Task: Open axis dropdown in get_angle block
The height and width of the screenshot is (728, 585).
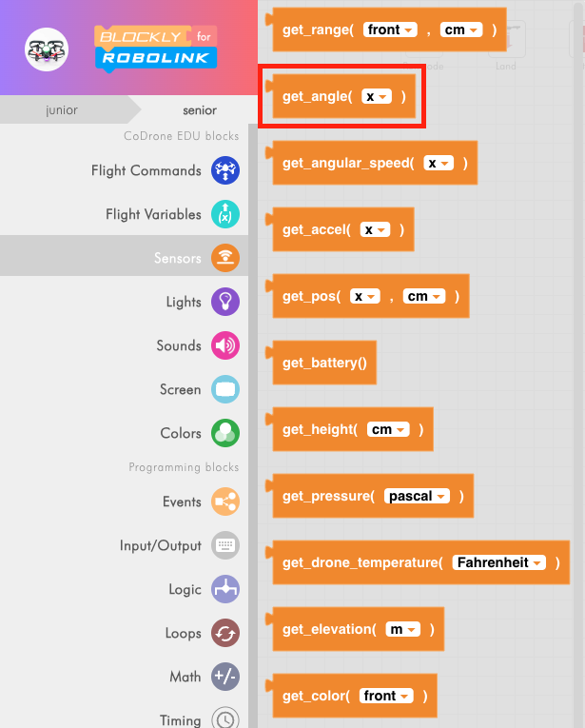Action: click(x=377, y=96)
